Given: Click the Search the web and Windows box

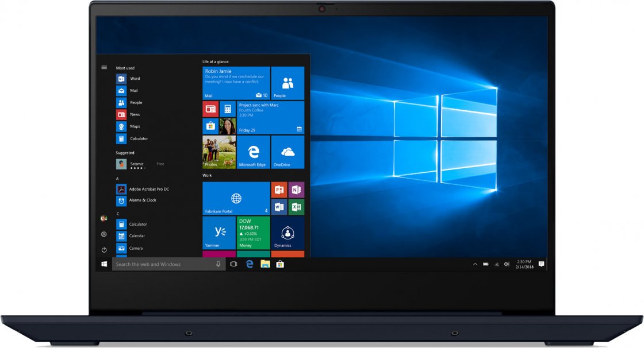Looking at the screenshot, I should coord(164,264).
